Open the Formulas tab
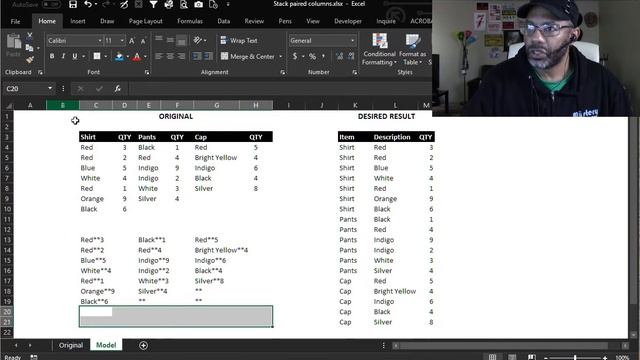The height and width of the screenshot is (360, 640). click(x=190, y=21)
